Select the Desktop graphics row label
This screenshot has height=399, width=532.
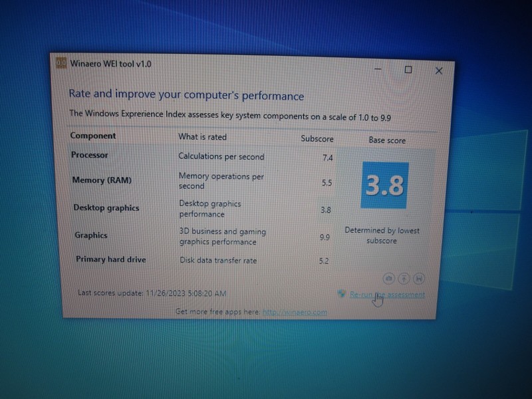pos(106,207)
